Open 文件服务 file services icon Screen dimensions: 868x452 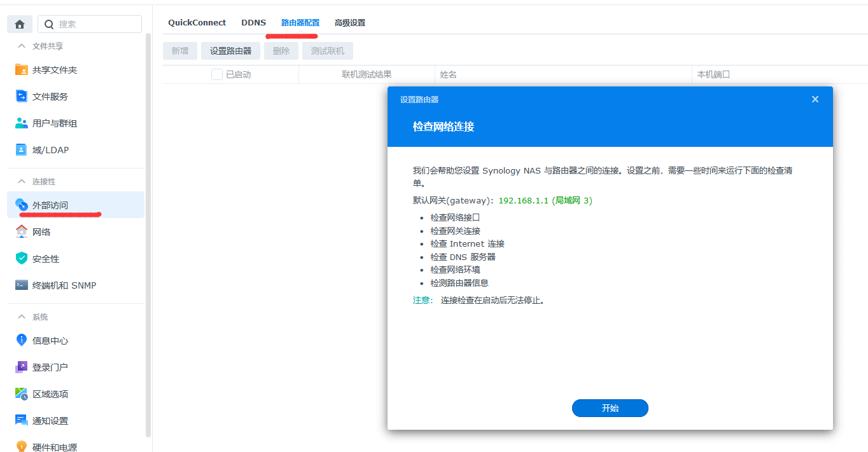point(22,97)
